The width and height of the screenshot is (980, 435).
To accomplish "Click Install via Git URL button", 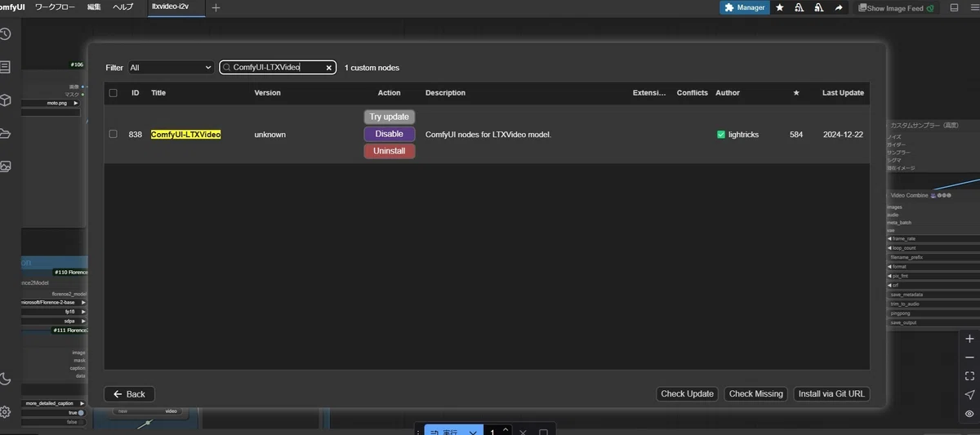I will [x=831, y=394].
